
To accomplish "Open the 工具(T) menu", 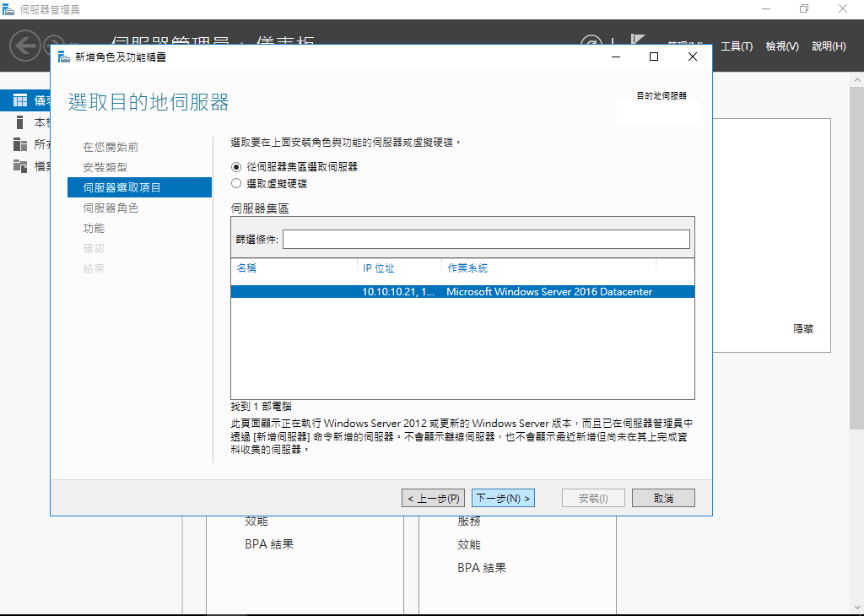I will pos(736,46).
